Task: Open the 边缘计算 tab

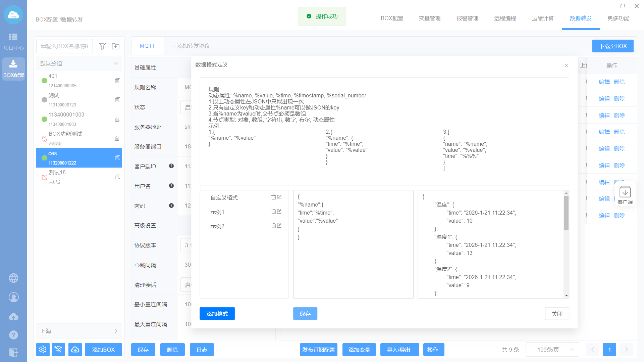Action: [543, 18]
